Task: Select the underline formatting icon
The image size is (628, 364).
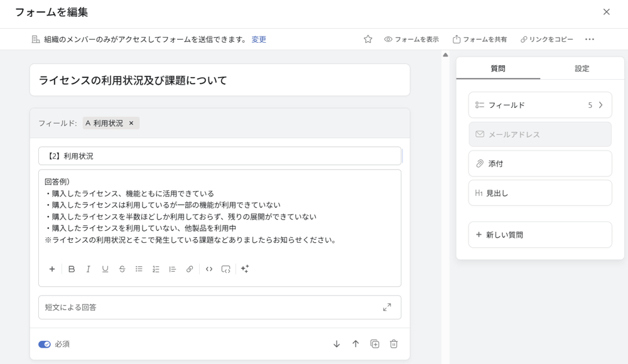Action: 106,269
